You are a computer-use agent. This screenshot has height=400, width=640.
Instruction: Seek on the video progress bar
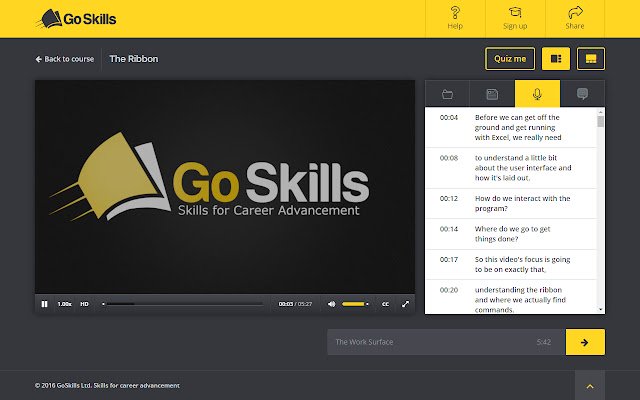pyautogui.click(x=183, y=304)
